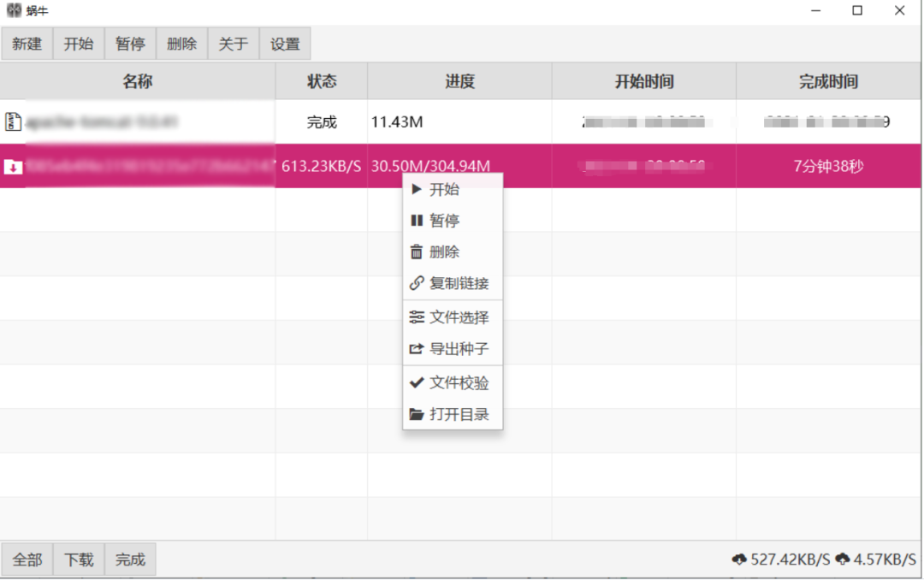This screenshot has height=580, width=924.
Task: Click the export arrow icon for 导出种子
Action: click(x=417, y=349)
